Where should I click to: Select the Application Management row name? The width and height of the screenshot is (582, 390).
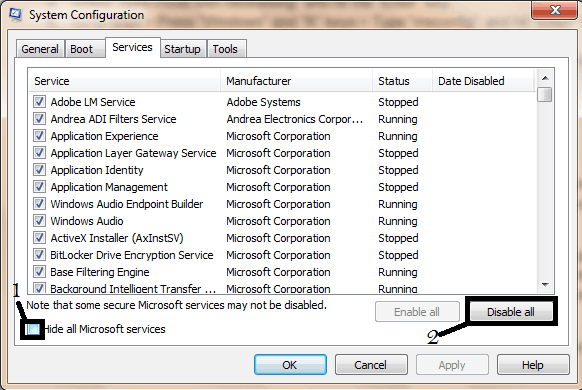pyautogui.click(x=109, y=187)
